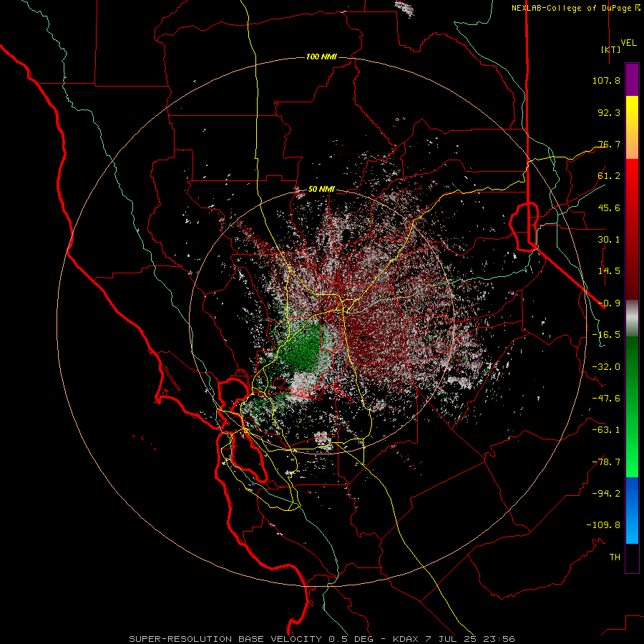Click the 14.5 scale value
This screenshot has height=644, width=644.
point(609,271)
